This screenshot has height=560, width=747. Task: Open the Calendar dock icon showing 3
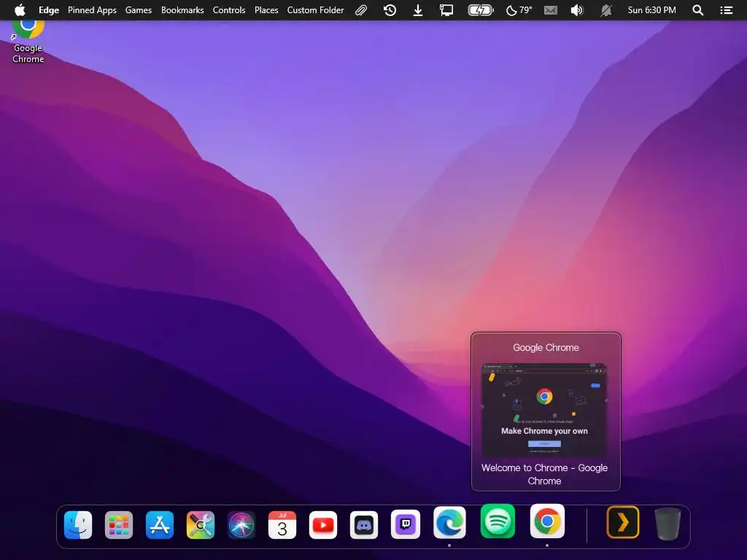coord(282,525)
